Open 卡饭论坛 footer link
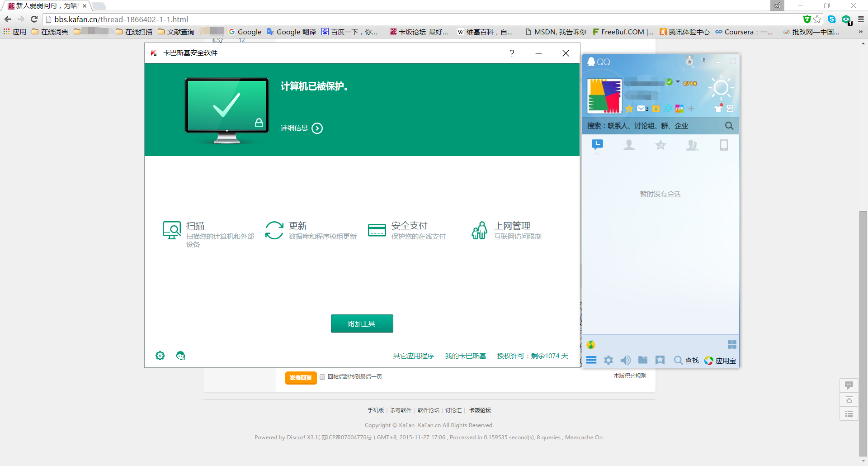The height and width of the screenshot is (466, 868). tap(480, 410)
